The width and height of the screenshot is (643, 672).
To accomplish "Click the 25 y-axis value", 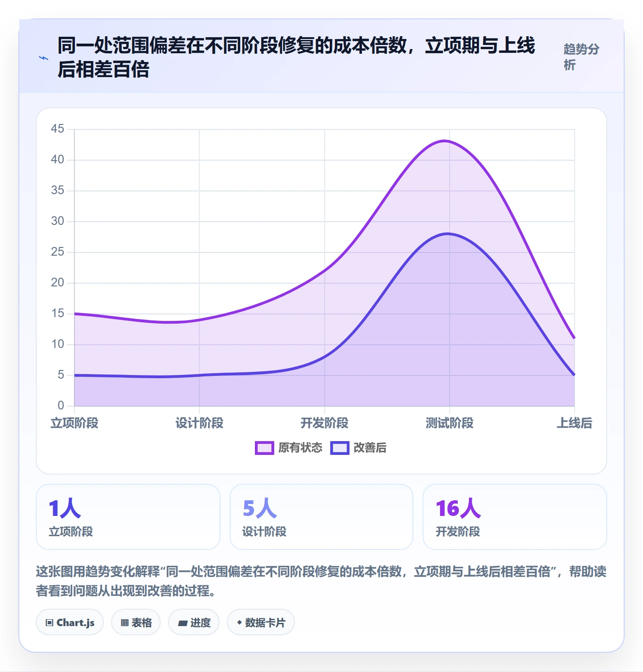I will pos(57,252).
